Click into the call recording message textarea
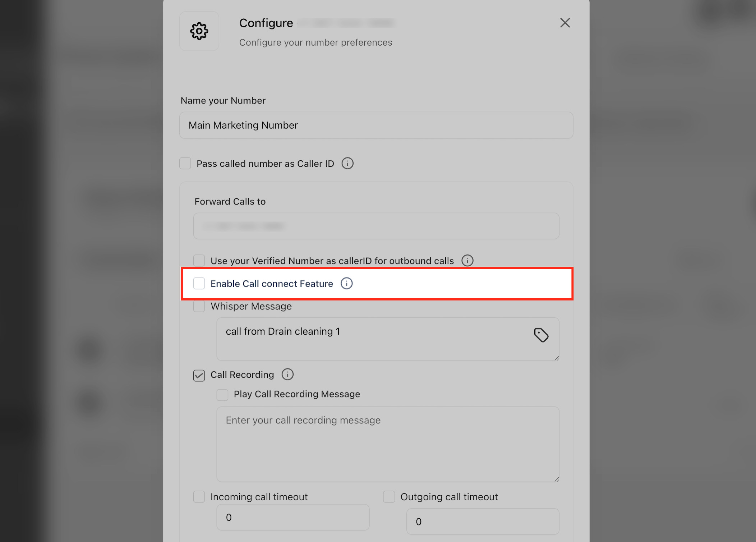The image size is (756, 542). click(388, 444)
